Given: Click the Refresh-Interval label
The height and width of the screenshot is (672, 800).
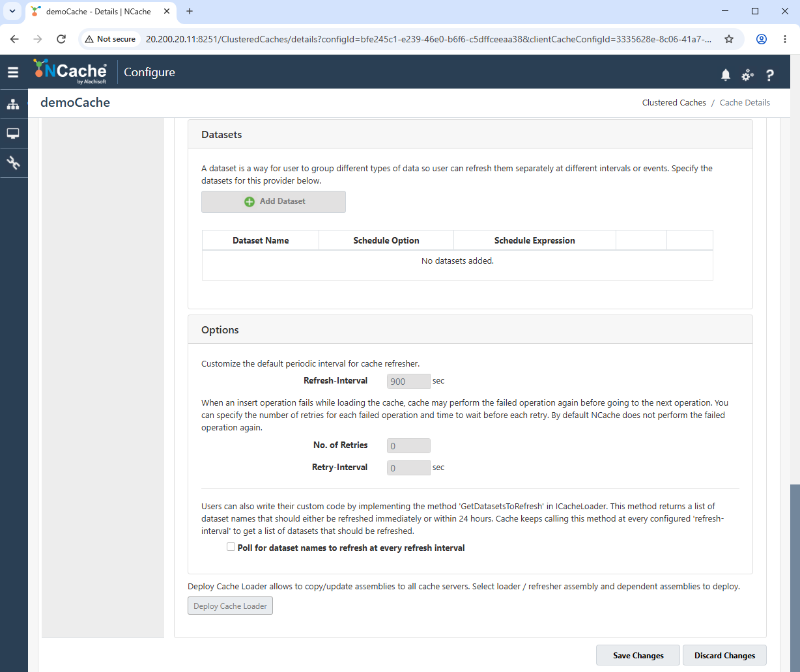Looking at the screenshot, I should (x=336, y=380).
